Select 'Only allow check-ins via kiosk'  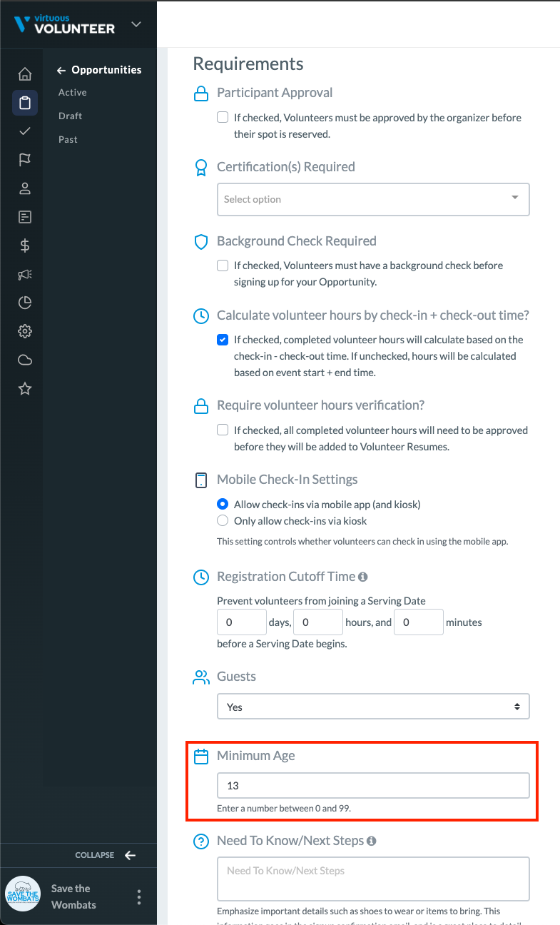coord(223,521)
